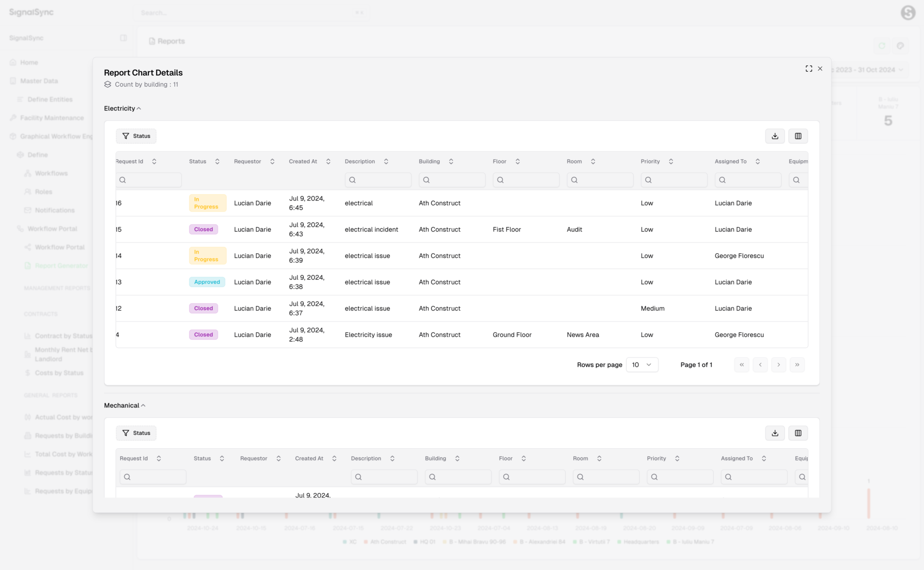The height and width of the screenshot is (570, 924).
Task: Open the user profile icon top right
Action: [908, 13]
